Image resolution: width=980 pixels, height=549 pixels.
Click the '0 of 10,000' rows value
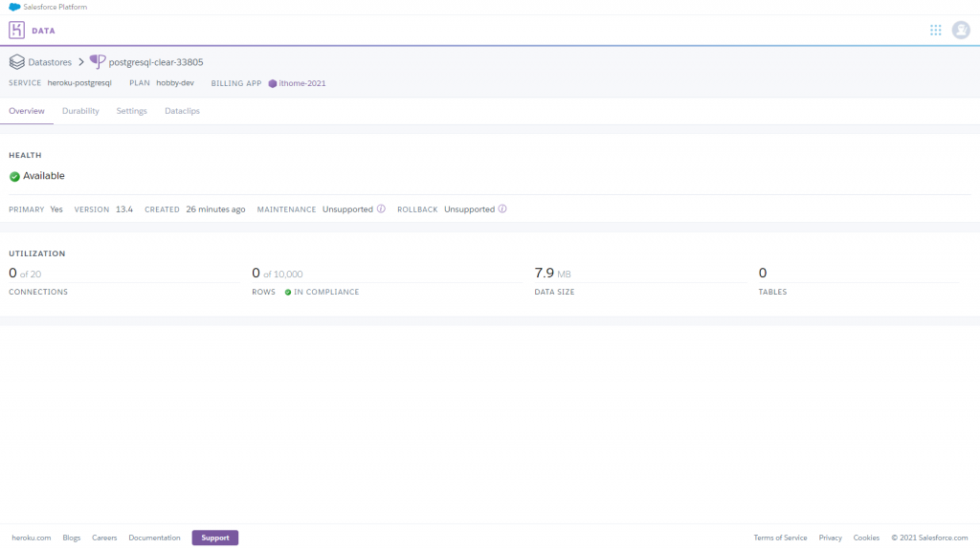[x=277, y=273]
